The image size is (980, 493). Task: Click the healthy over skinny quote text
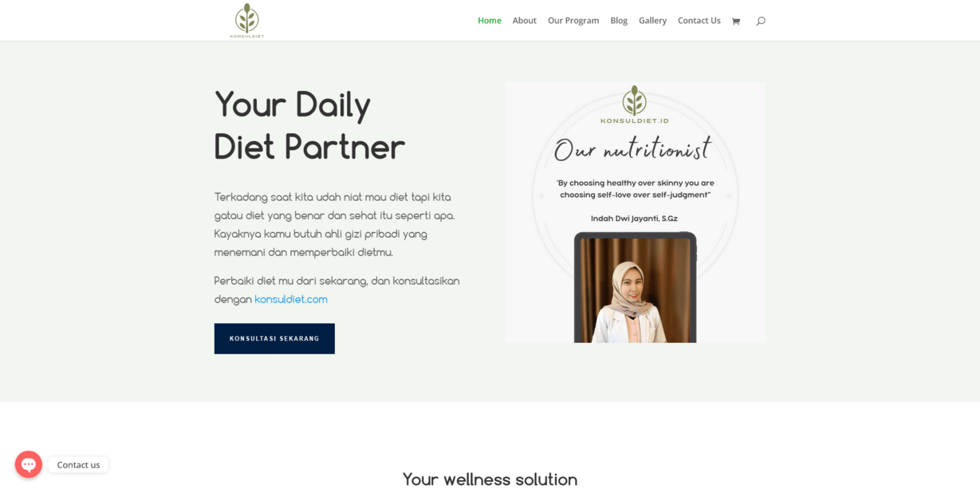tap(635, 189)
